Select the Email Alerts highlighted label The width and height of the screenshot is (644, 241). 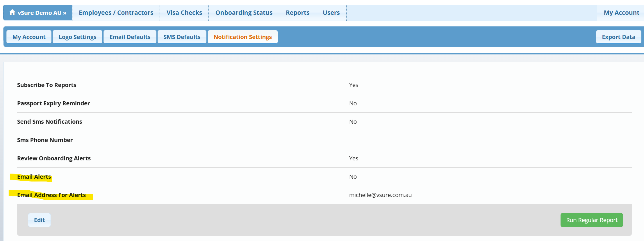tap(34, 177)
